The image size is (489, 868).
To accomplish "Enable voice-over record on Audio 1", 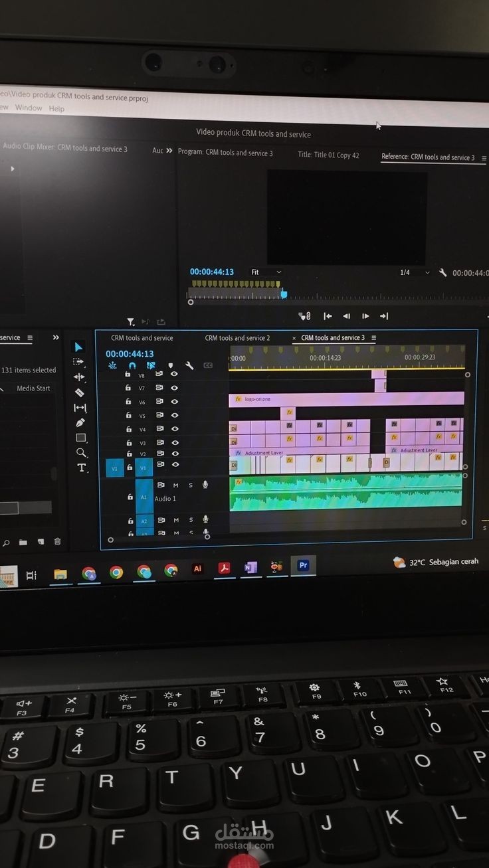I will (x=205, y=485).
